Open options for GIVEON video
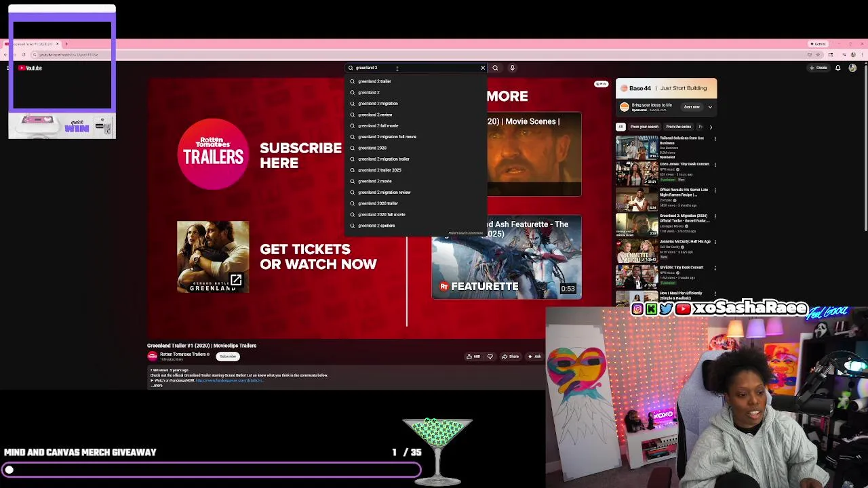868x488 pixels. tap(715, 267)
